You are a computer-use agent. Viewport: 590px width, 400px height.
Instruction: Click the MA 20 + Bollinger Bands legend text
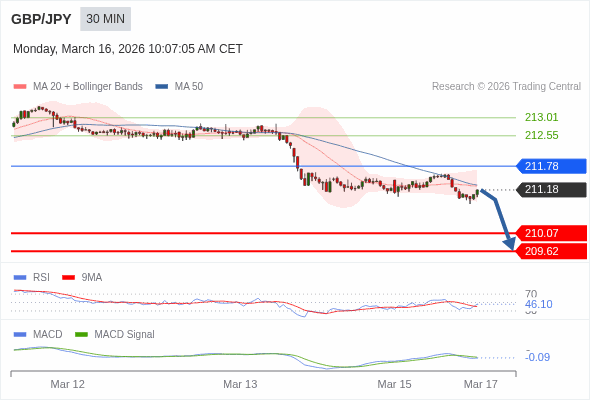[x=88, y=87]
